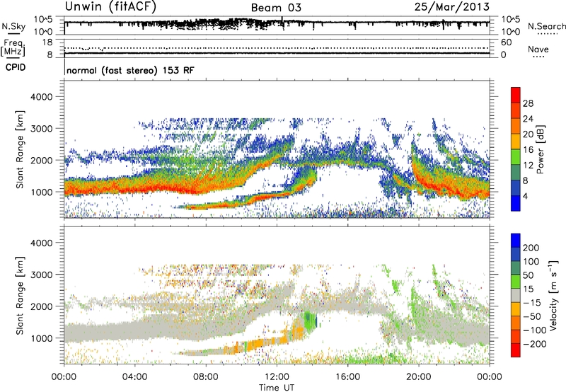
Task: Click the "CPID" row label
Action: [16, 67]
